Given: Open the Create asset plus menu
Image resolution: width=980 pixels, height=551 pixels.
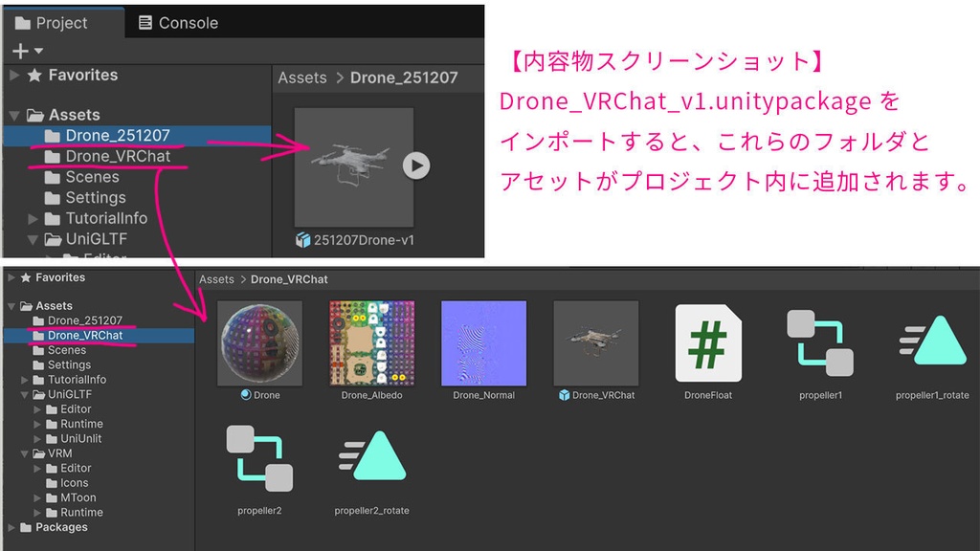Looking at the screenshot, I should tap(19, 49).
